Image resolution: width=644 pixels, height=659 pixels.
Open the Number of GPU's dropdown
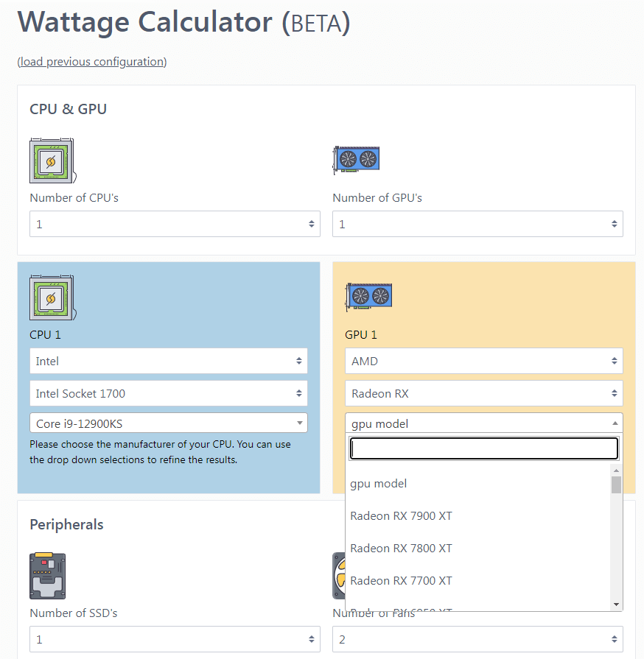(x=477, y=224)
